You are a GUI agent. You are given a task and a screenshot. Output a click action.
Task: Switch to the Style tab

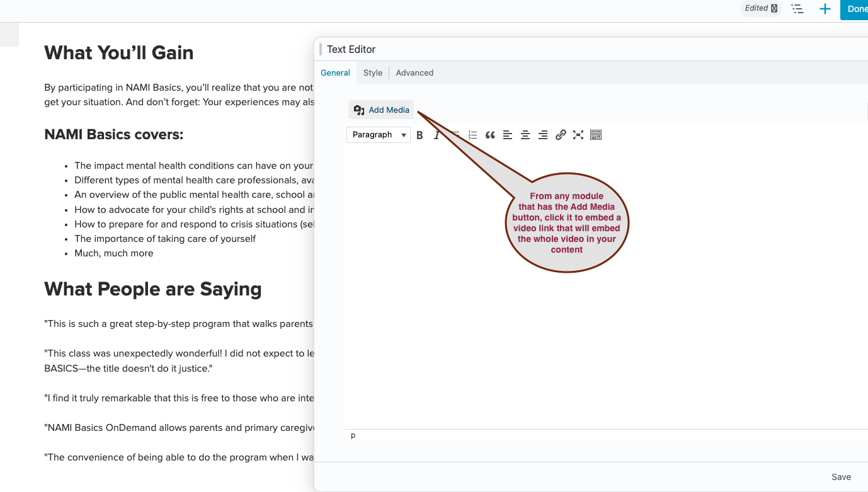[373, 72]
